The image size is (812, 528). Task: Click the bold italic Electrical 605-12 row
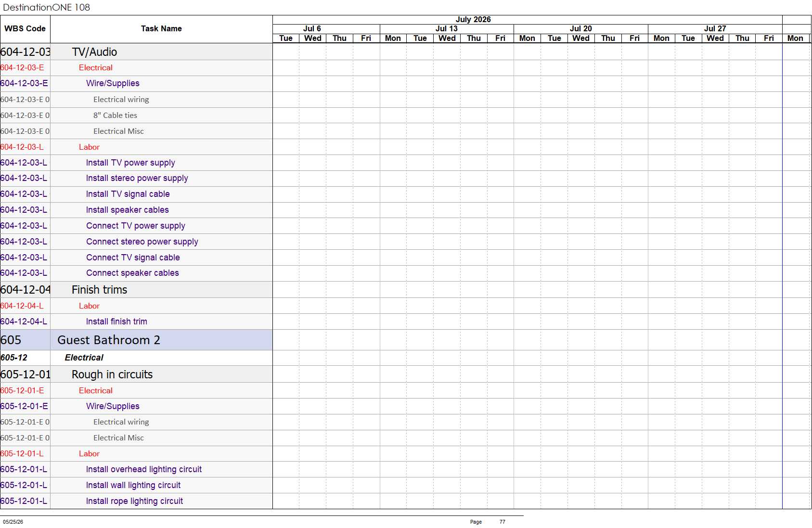click(136, 358)
